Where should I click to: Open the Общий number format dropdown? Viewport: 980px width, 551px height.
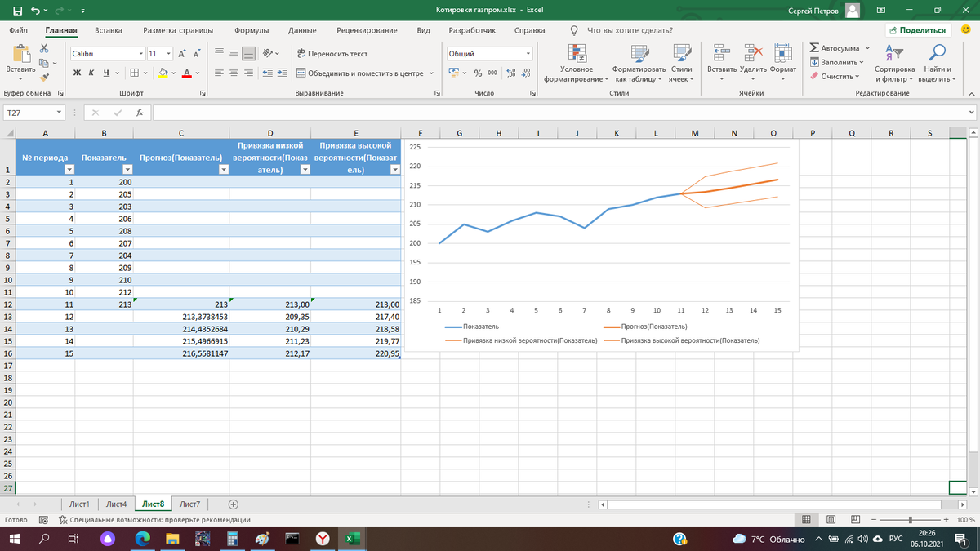click(x=528, y=53)
